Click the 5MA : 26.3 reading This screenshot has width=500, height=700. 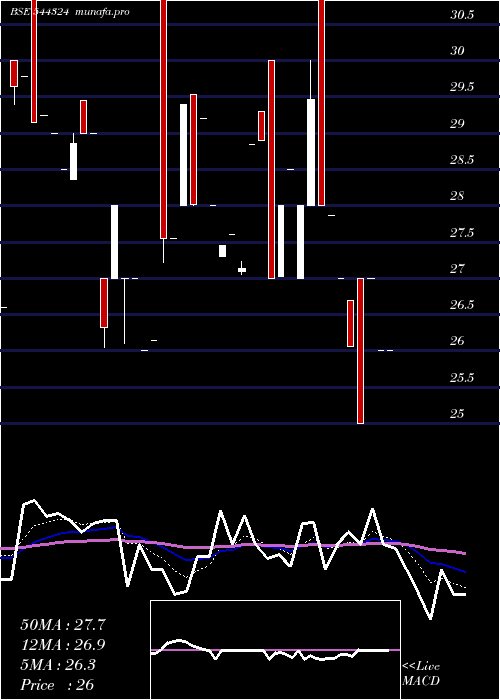[58, 665]
